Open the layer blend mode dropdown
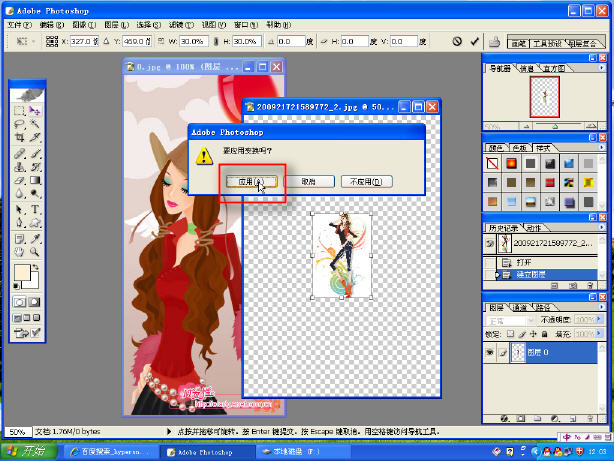This screenshot has width=614, height=461. coord(511,320)
